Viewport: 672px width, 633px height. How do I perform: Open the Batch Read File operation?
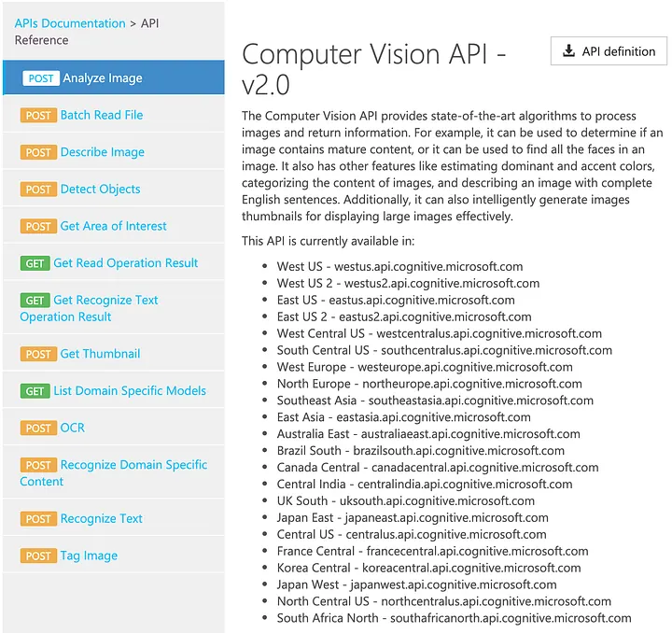click(x=102, y=115)
